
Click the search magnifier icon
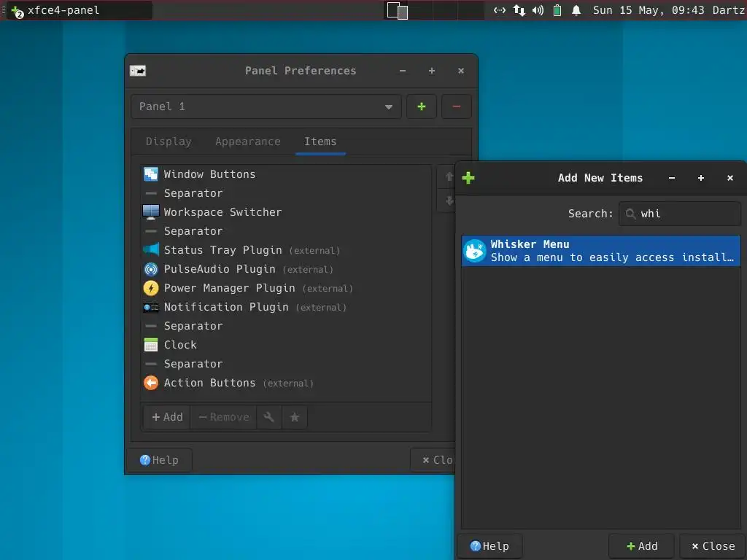tap(630, 214)
